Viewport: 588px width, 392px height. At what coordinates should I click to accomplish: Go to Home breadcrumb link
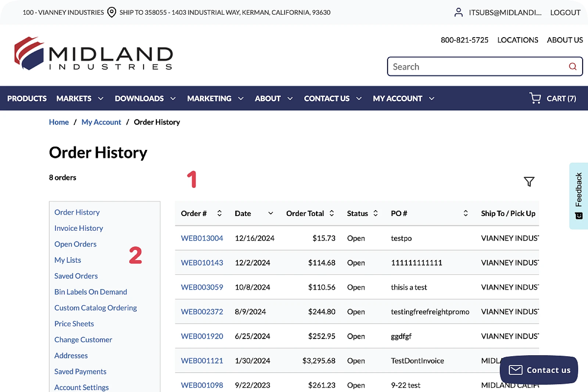coord(59,122)
